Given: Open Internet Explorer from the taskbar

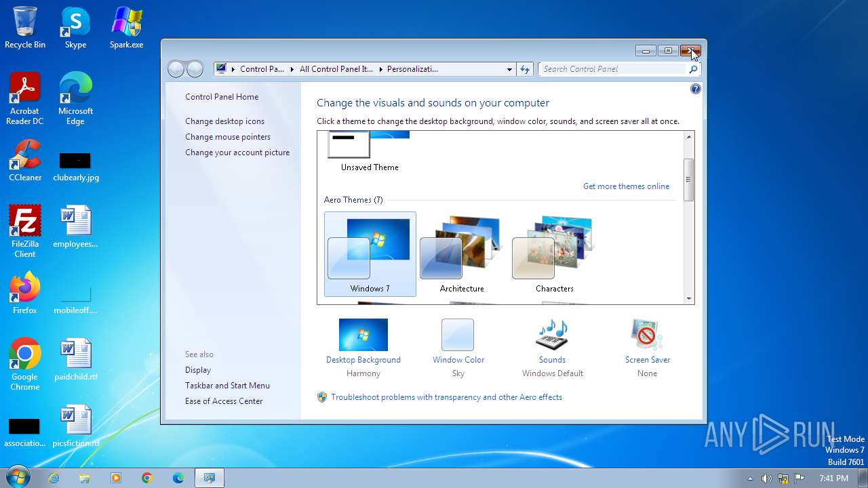Looking at the screenshot, I should click(54, 478).
